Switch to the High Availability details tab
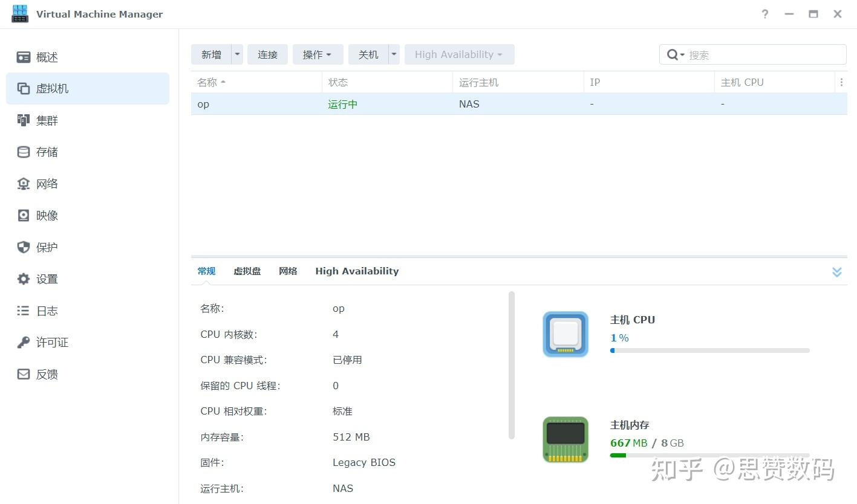This screenshot has height=504, width=857. pos(357,271)
